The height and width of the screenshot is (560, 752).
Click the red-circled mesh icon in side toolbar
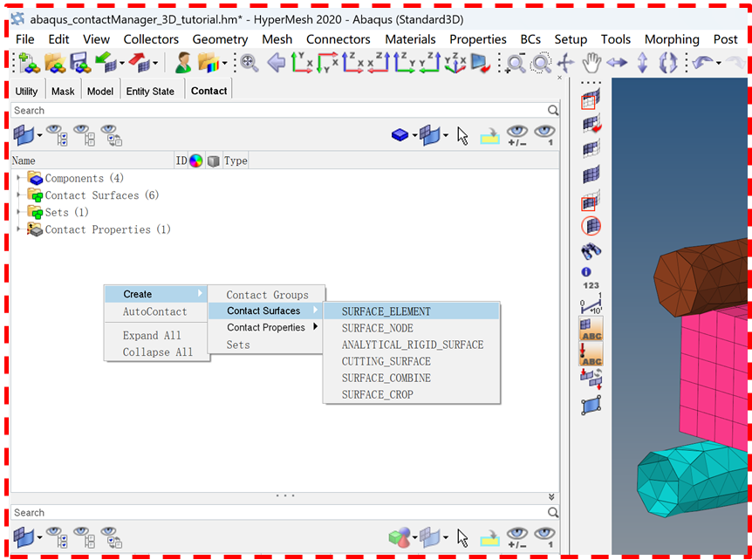click(591, 226)
